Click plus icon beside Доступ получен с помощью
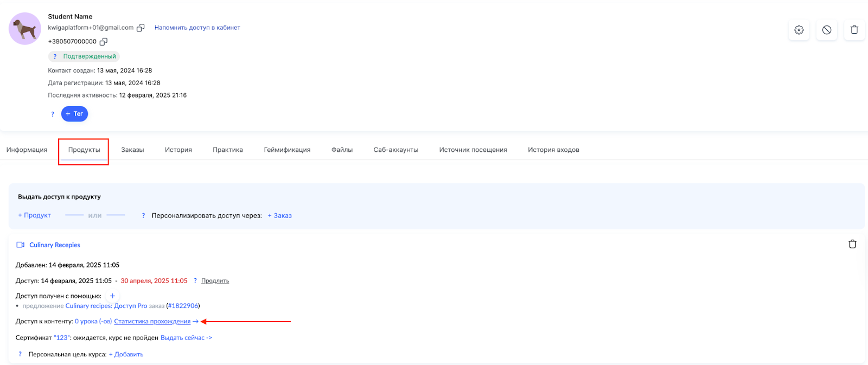This screenshot has width=868, height=365. point(112,296)
